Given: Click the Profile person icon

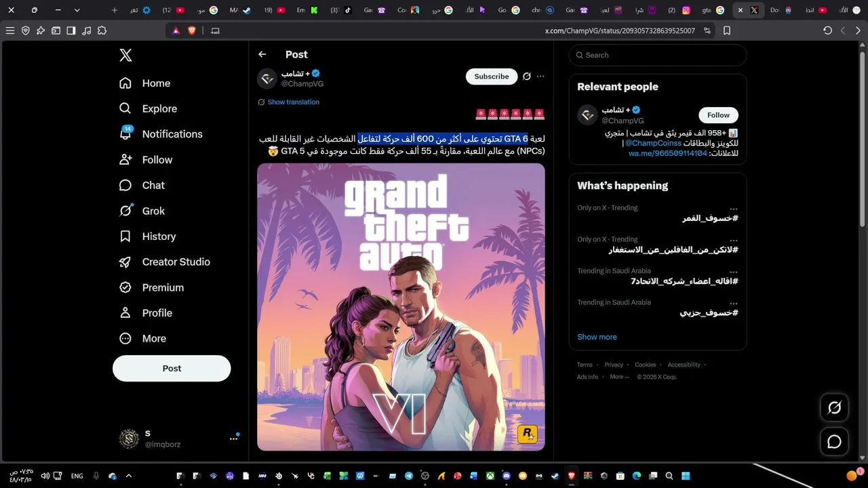Looking at the screenshot, I should click(125, 313).
